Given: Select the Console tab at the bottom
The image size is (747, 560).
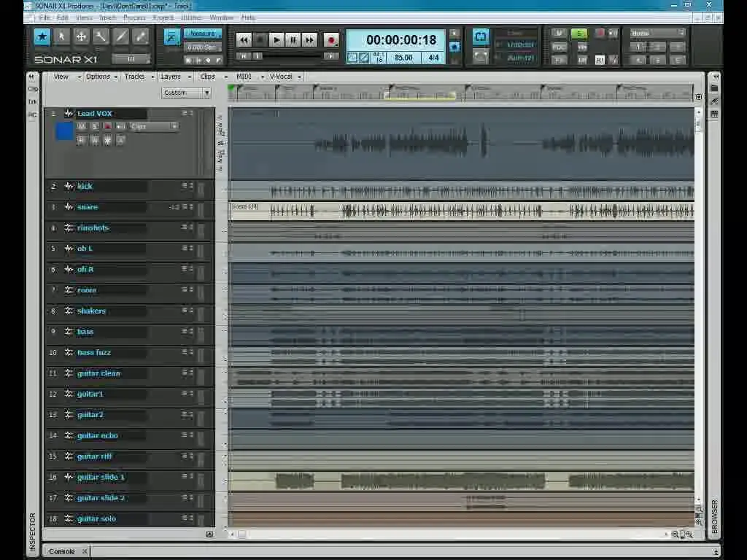Looking at the screenshot, I should click(x=62, y=551).
